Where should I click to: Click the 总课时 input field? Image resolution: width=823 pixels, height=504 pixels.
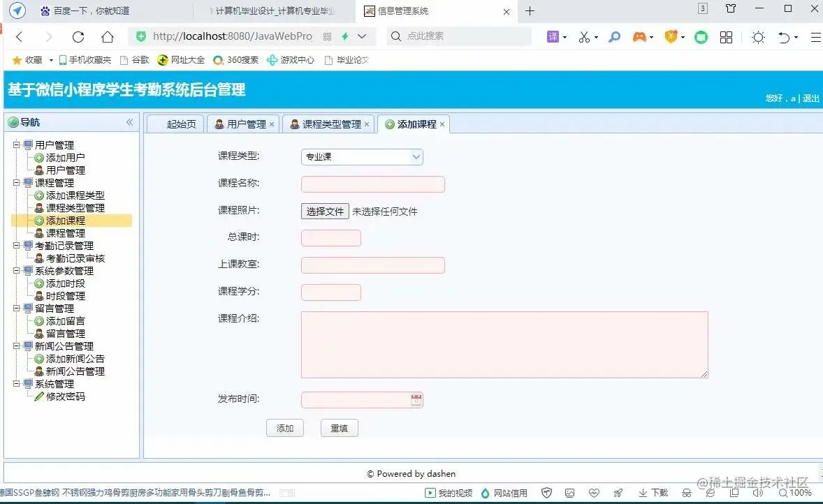(x=330, y=237)
